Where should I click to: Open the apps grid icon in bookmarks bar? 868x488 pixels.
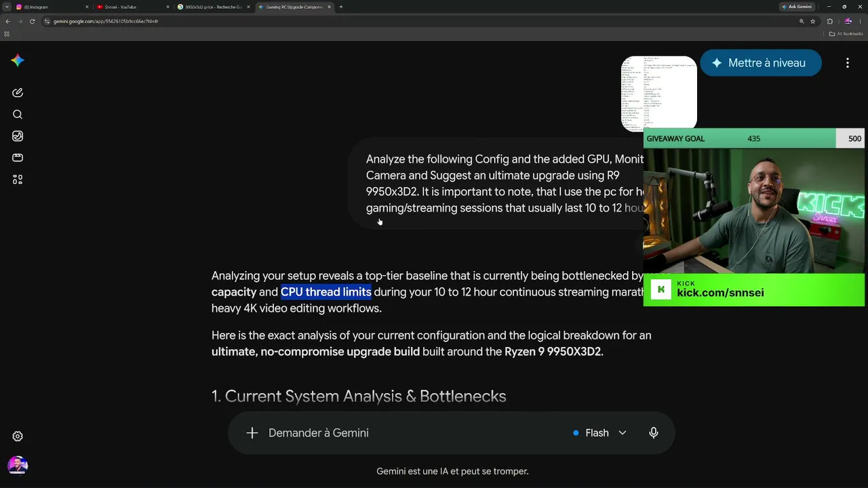pos(7,33)
